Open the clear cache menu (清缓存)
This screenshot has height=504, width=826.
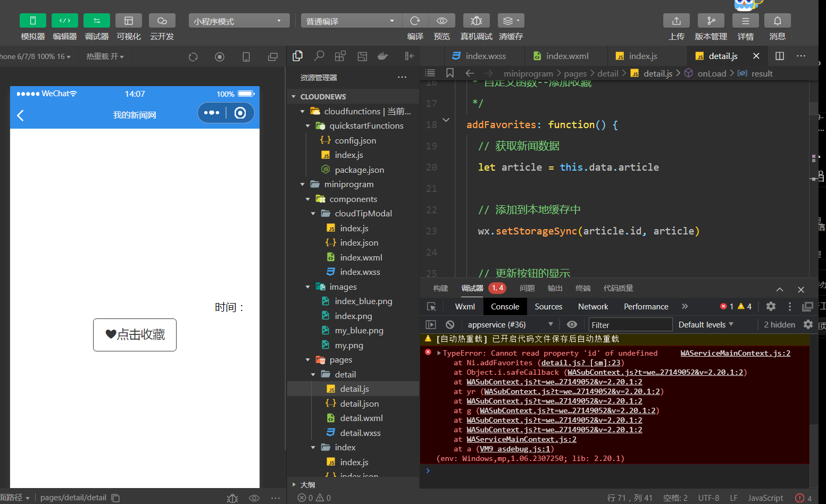coord(511,21)
